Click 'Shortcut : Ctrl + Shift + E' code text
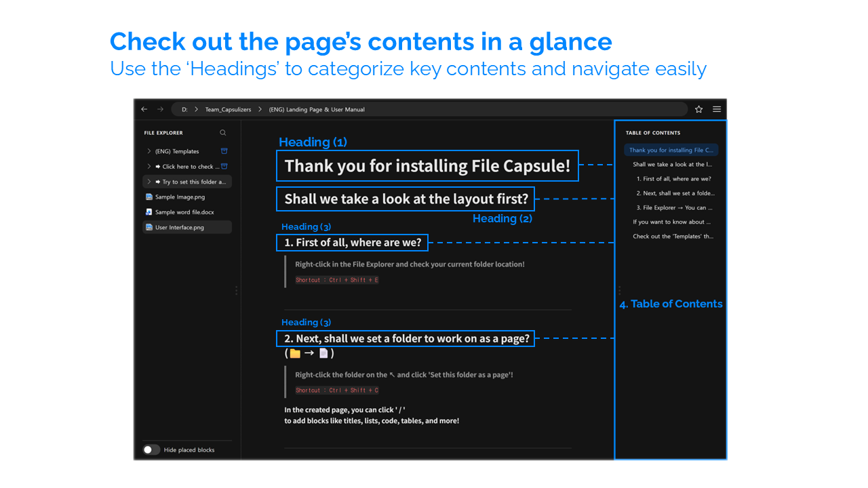The image size is (868, 488). tap(337, 280)
